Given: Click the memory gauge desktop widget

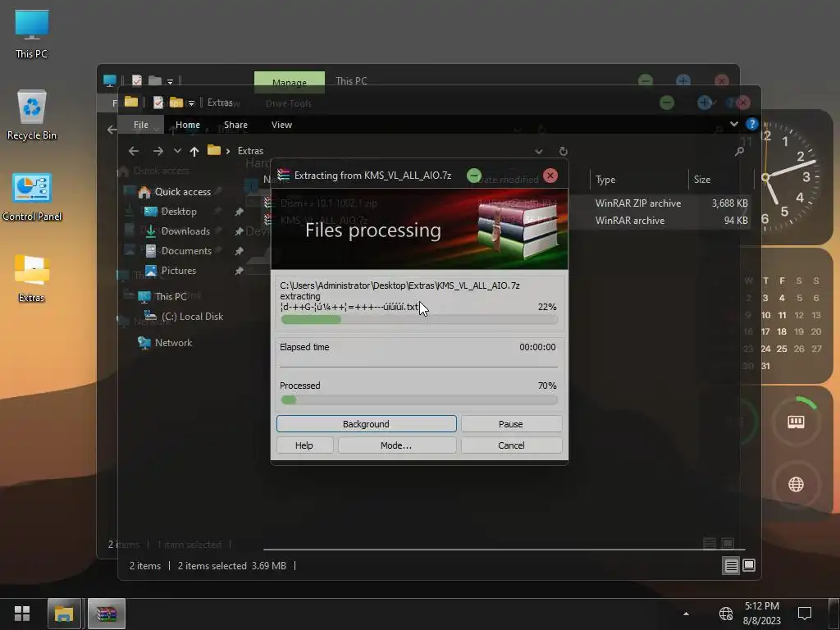Looking at the screenshot, I should [796, 422].
